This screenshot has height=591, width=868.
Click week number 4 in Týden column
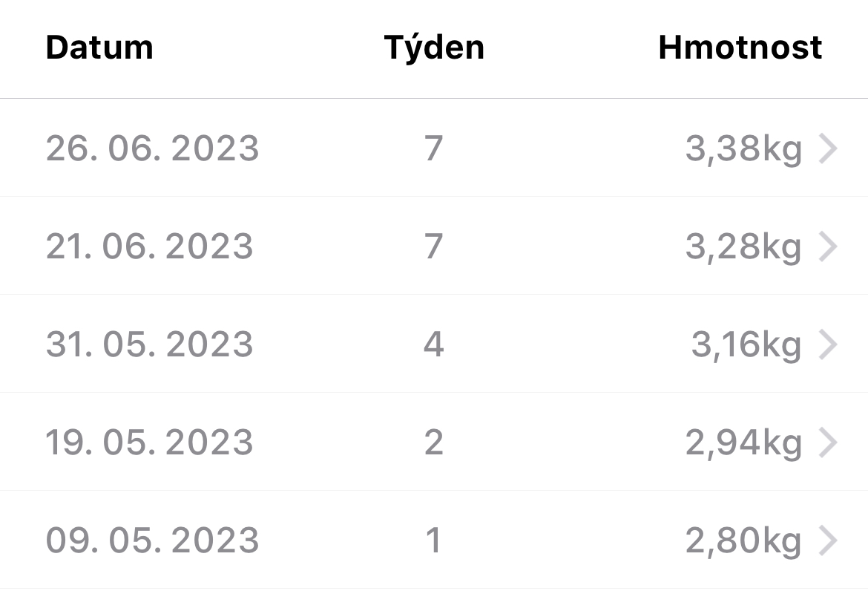click(433, 345)
